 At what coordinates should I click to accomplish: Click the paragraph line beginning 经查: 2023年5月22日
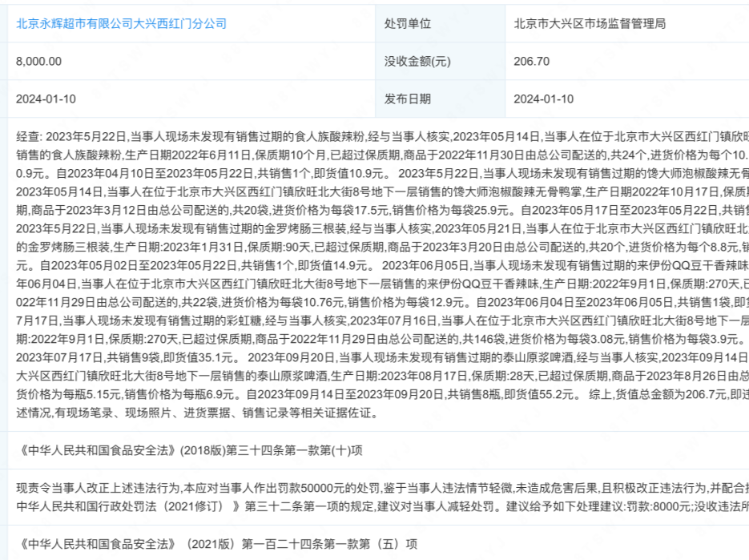tap(382, 137)
